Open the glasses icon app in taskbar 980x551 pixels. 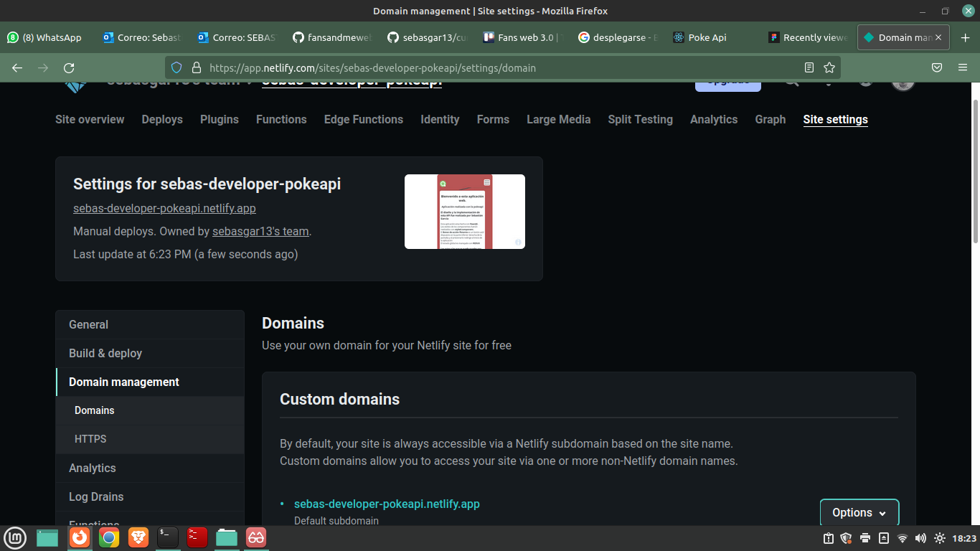(x=256, y=537)
